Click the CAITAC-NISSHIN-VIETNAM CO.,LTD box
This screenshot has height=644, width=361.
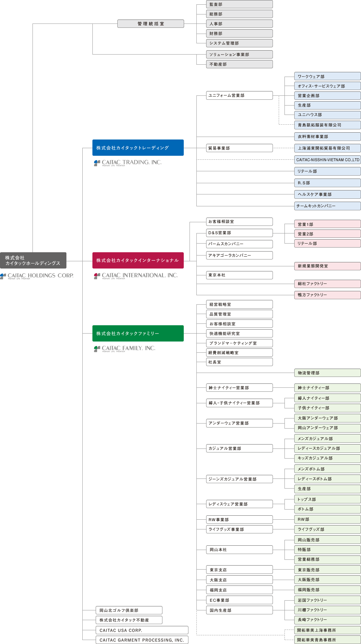pyautogui.click(x=327, y=160)
